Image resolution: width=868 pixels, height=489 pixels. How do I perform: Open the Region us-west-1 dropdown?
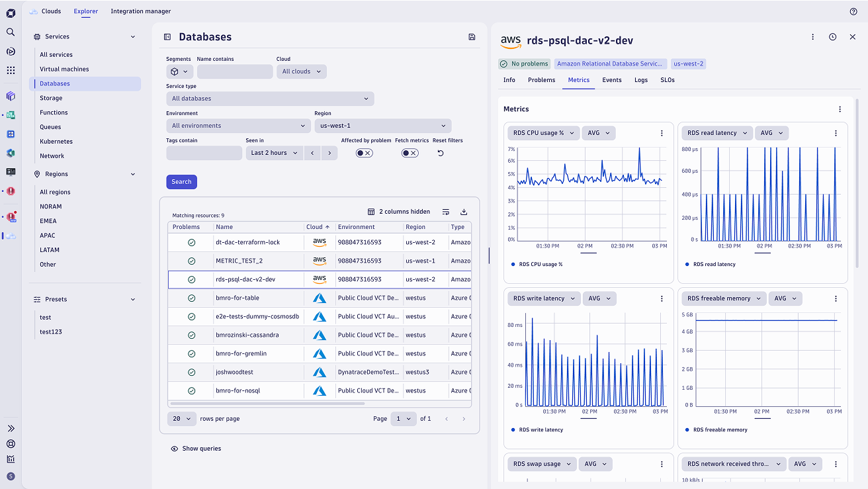coord(382,126)
